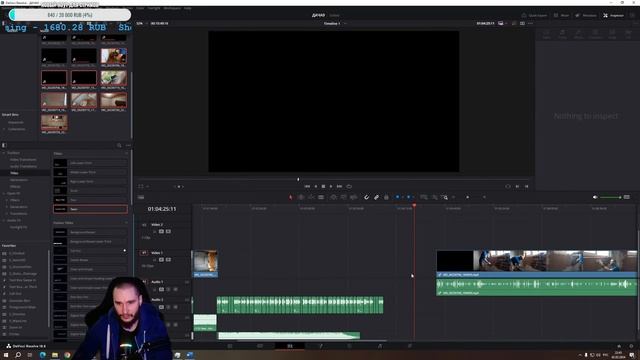This screenshot has width=640, height=360.
Task: Lock the Video 1 track
Action: (155, 260)
